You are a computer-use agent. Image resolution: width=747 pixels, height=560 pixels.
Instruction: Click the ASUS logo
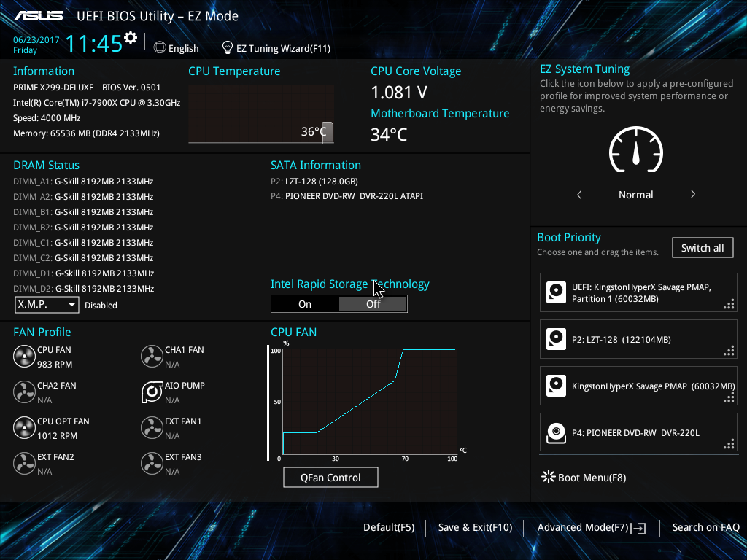(38, 16)
